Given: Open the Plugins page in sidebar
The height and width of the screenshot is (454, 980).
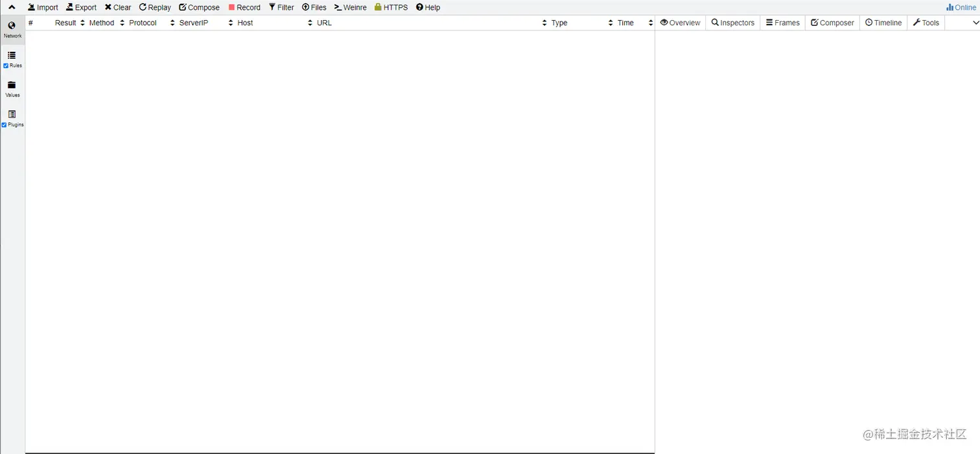Looking at the screenshot, I should 12,118.
